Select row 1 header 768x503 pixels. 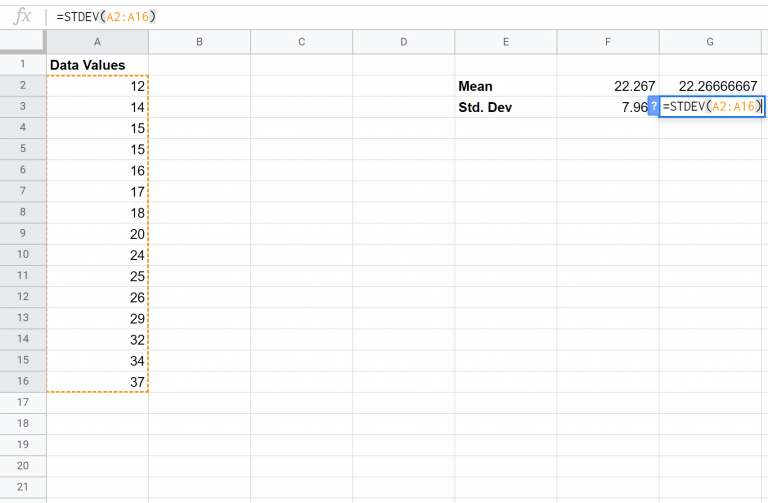click(22, 64)
